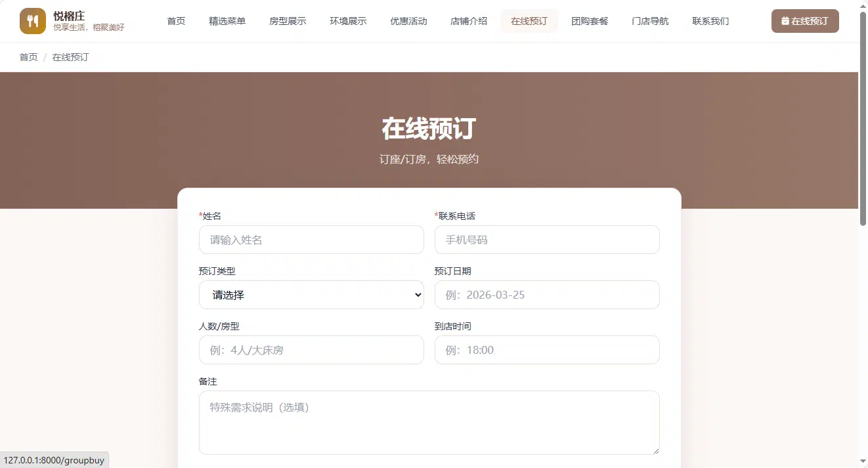868x468 pixels.
Task: Click the 人数/房型 text field
Action: coord(311,350)
